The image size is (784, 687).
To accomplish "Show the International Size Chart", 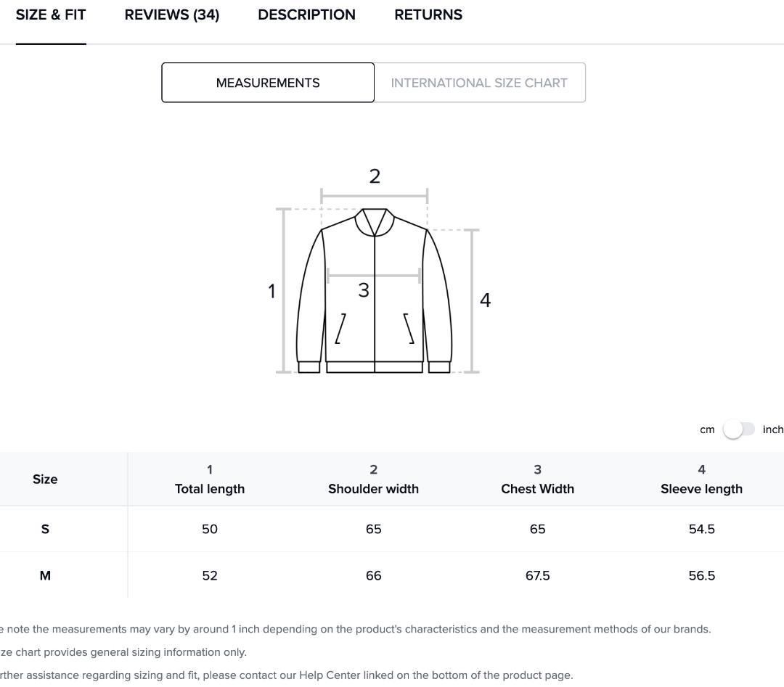I will point(479,83).
